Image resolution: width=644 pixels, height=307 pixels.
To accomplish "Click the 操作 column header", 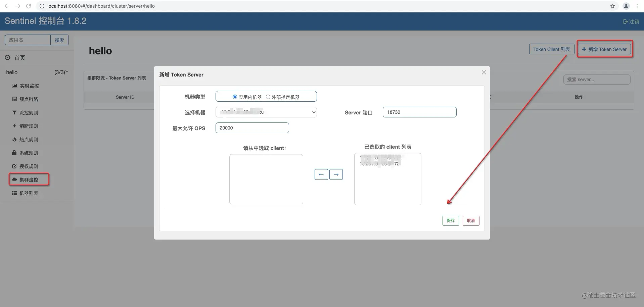I will [579, 97].
